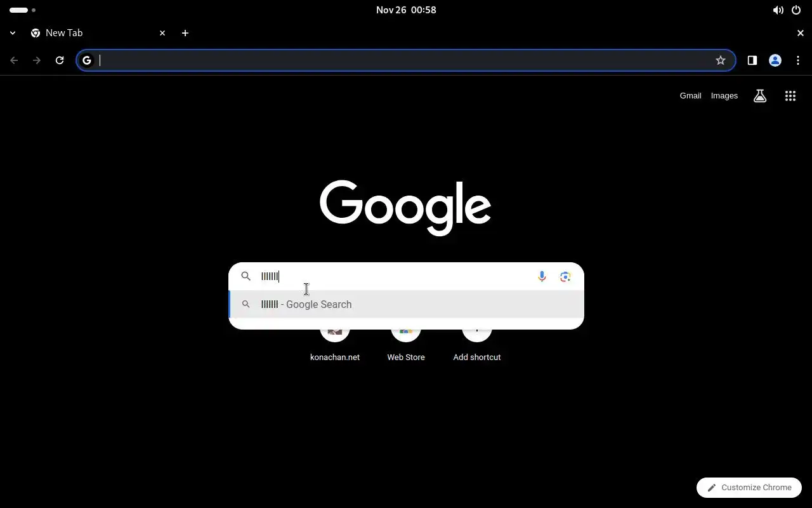Open Images link
Image resolution: width=812 pixels, height=508 pixels.
pyautogui.click(x=724, y=96)
